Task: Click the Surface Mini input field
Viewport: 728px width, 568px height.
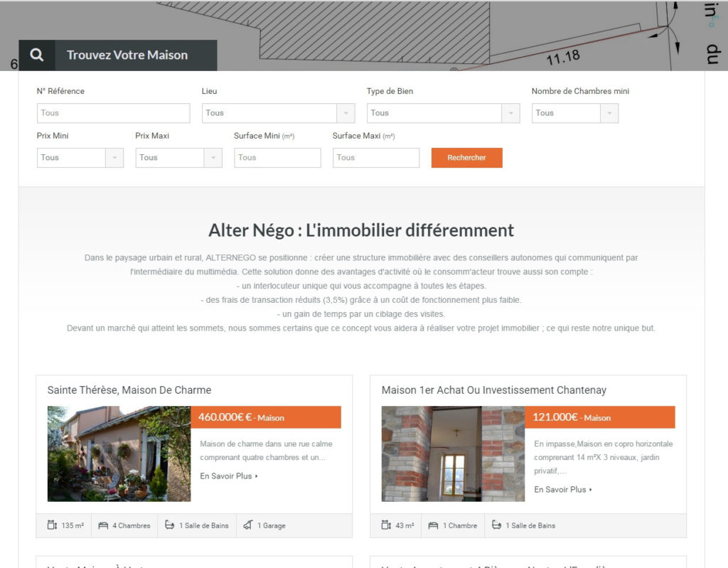Action: coord(277,157)
